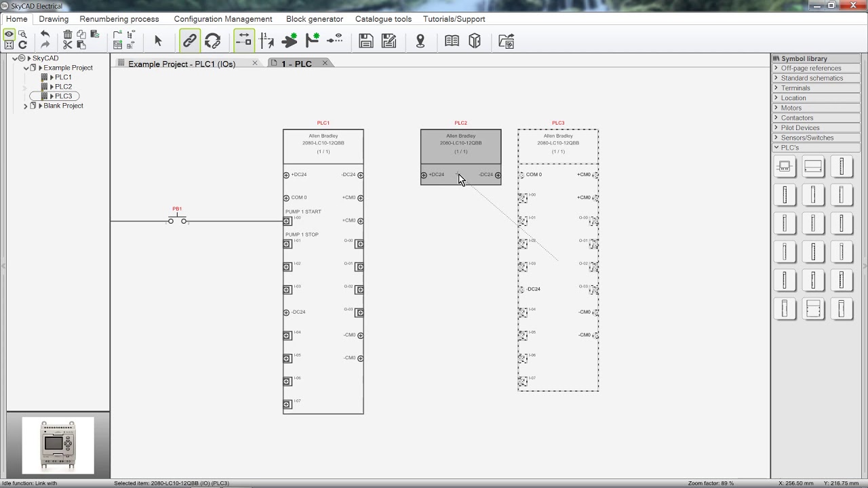Select PLC1 in the project tree
This screenshot has width=868, height=488.
[63, 77]
